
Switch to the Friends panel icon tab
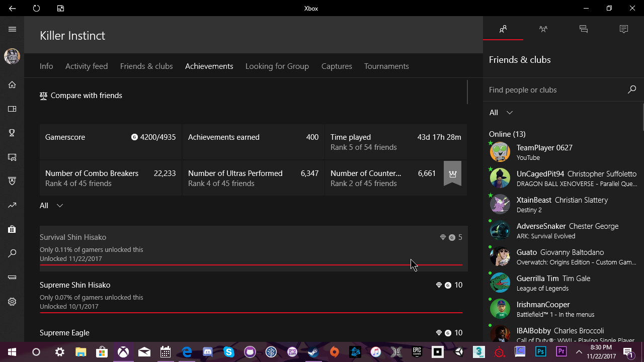(x=503, y=29)
